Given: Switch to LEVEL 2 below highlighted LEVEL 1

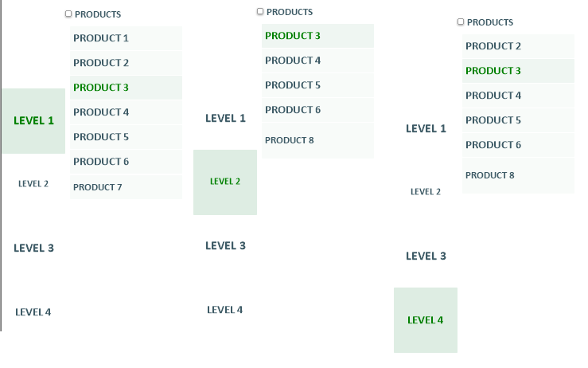Looking at the screenshot, I should point(33,184).
